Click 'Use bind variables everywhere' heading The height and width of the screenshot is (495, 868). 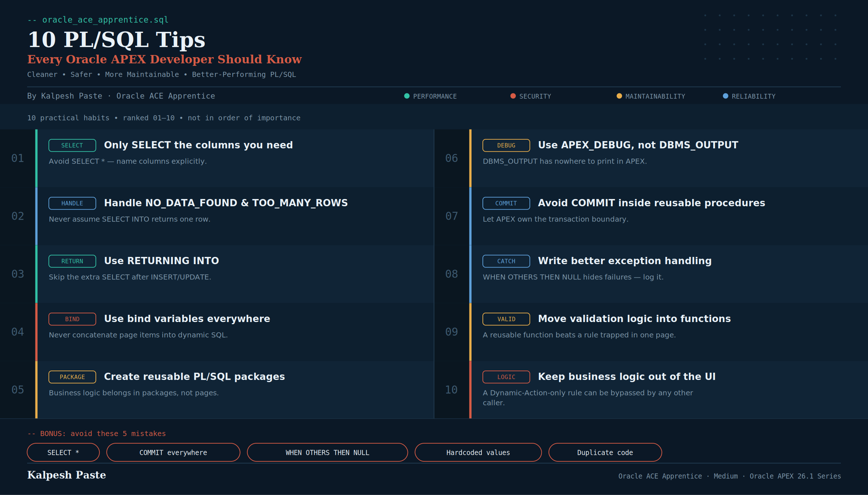tap(187, 319)
